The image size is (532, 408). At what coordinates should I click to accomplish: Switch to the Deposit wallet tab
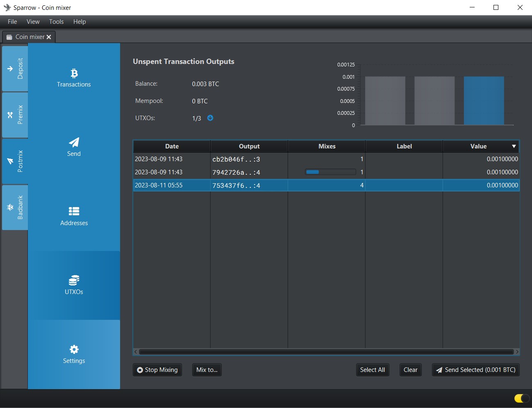point(15,68)
